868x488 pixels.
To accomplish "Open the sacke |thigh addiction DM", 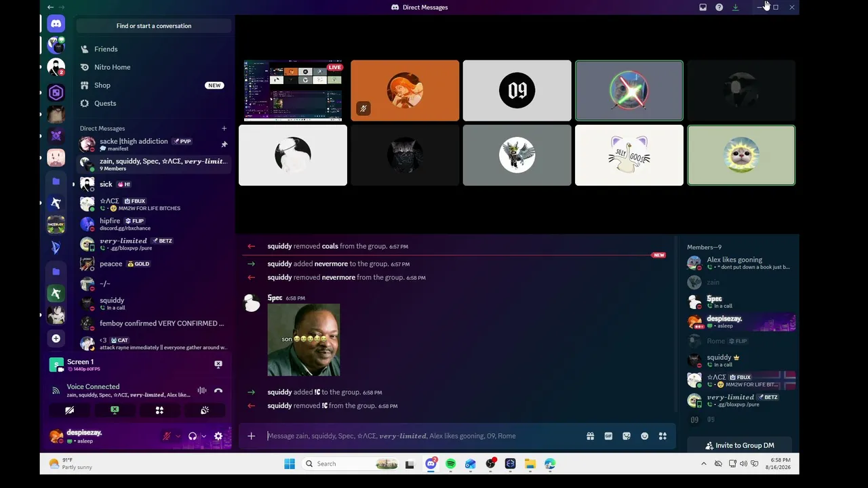I will pos(153,144).
